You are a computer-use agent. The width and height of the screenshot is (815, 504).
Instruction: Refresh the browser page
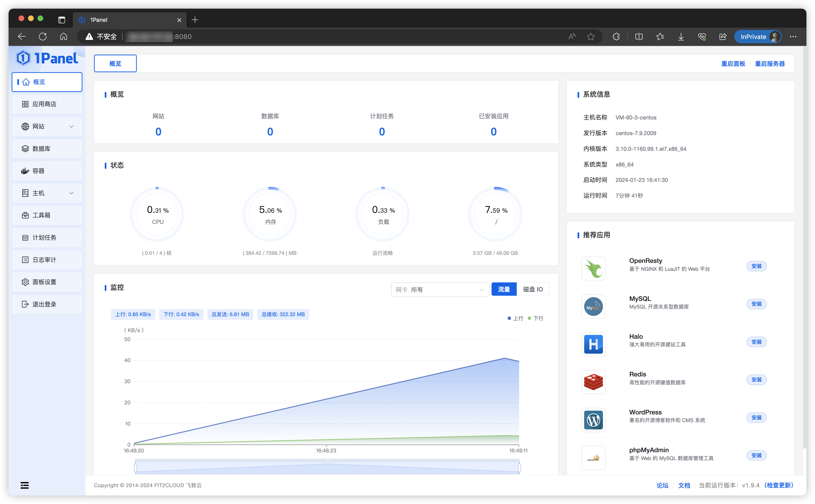(x=43, y=37)
